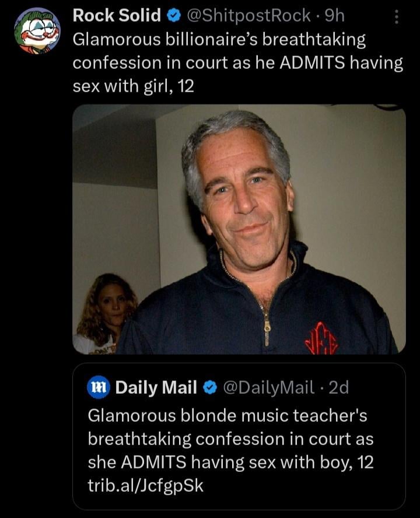Open the @DailyMail handle
This screenshot has width=420, height=518.
tap(269, 387)
